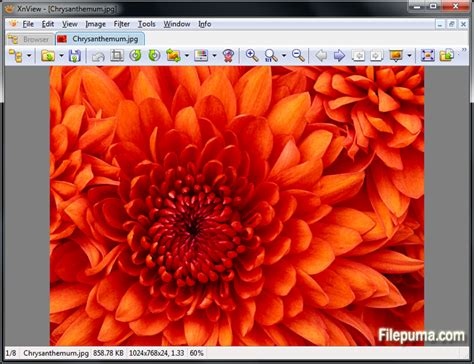Open the Filter menu

(122, 24)
